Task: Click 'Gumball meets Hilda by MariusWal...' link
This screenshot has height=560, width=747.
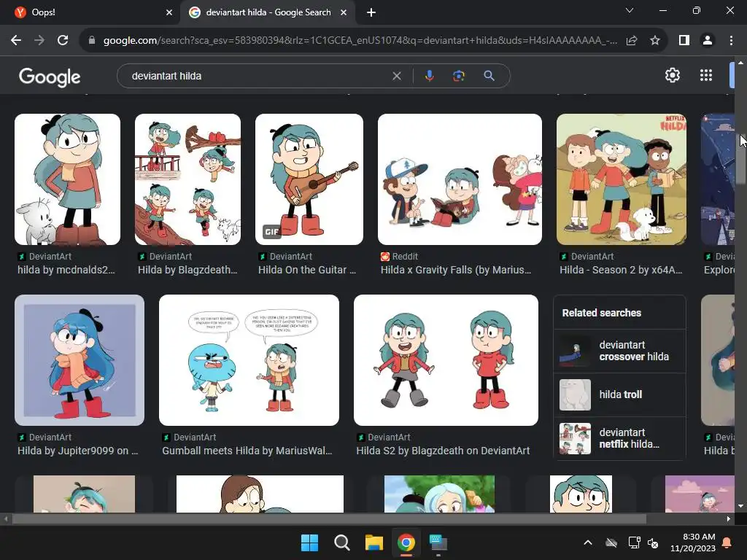Action: [247, 451]
